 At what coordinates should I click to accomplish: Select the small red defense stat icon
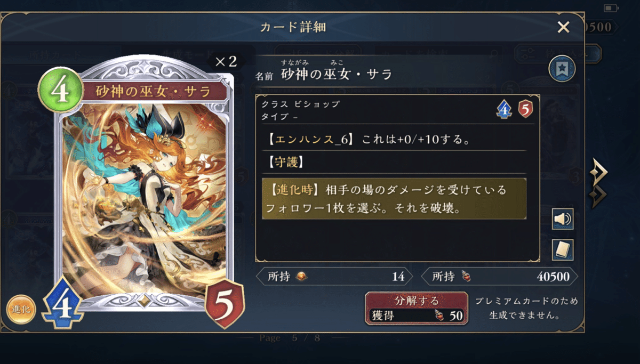point(525,109)
